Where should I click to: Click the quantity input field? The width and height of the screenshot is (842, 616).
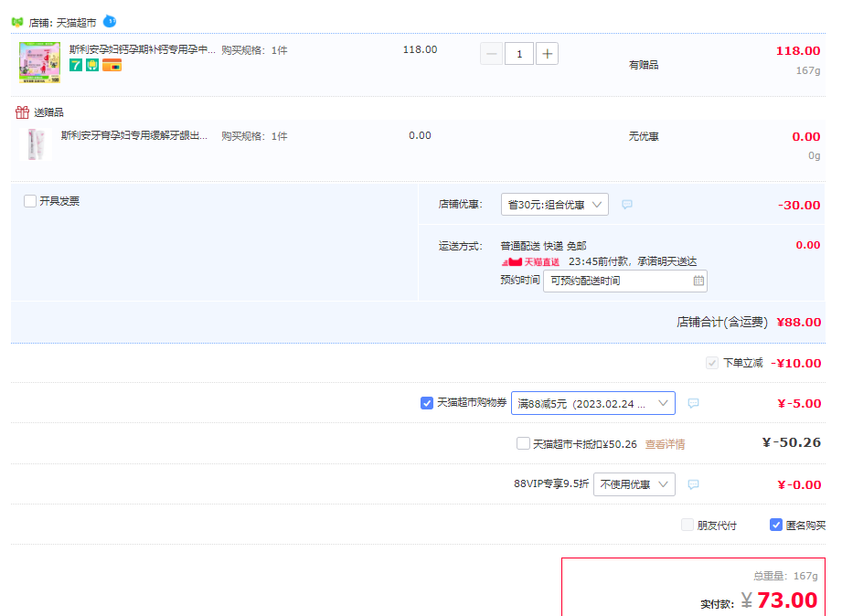pos(518,54)
